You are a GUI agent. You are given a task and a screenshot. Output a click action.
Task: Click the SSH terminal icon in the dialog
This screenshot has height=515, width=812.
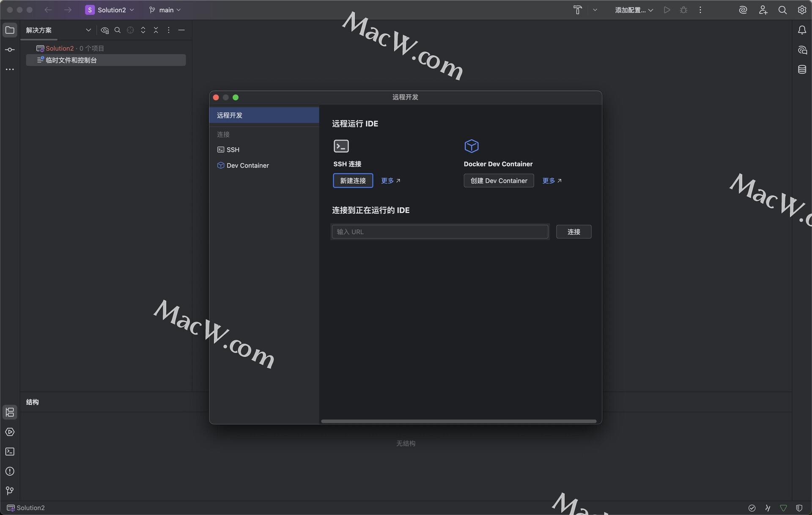click(x=341, y=146)
